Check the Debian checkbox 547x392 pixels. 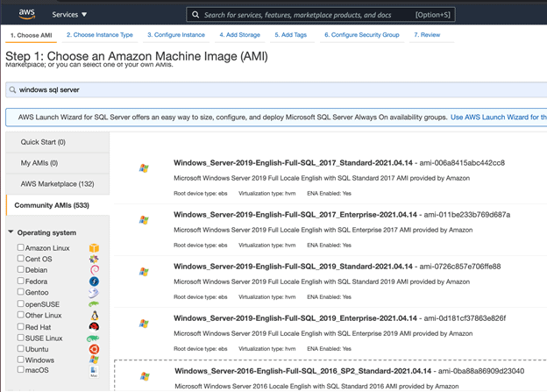20,269
